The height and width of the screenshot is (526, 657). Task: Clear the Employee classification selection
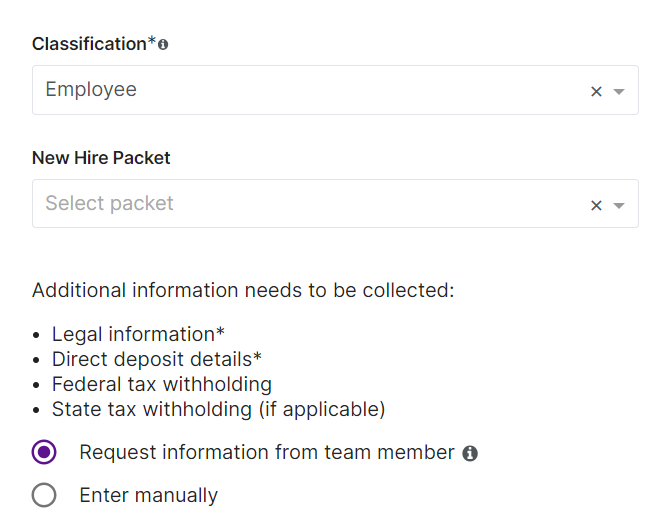[x=596, y=91]
